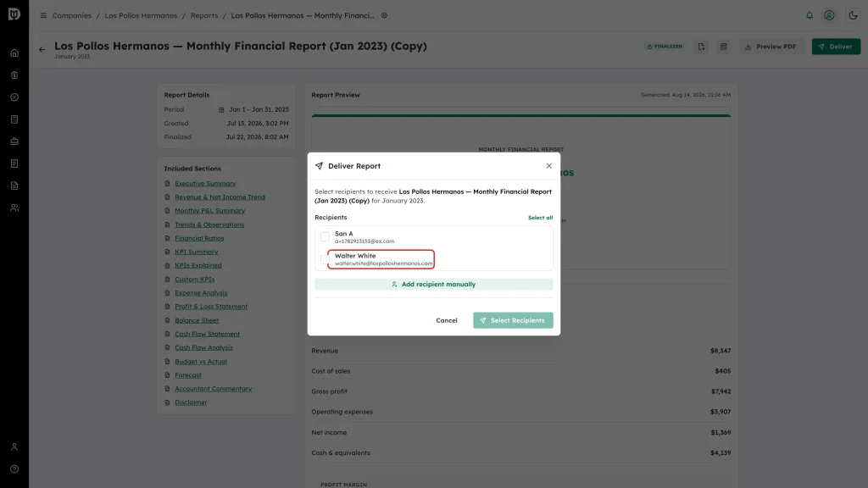Select the Walter White recipient name

coord(355,256)
